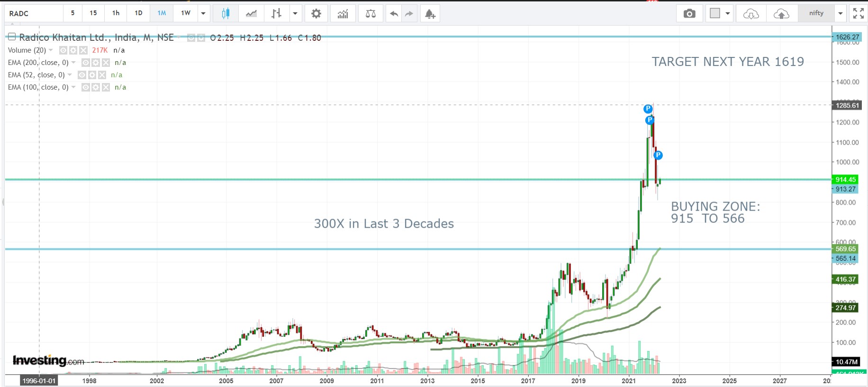Image resolution: width=868 pixels, height=387 pixels.
Task: Enter fullscreen mode using the arrows icon
Action: click(x=858, y=13)
